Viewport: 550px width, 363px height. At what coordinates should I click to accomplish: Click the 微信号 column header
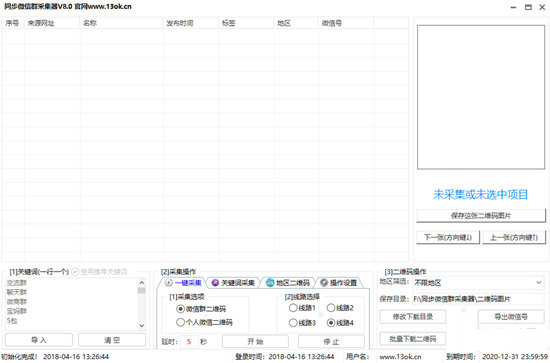346,23
